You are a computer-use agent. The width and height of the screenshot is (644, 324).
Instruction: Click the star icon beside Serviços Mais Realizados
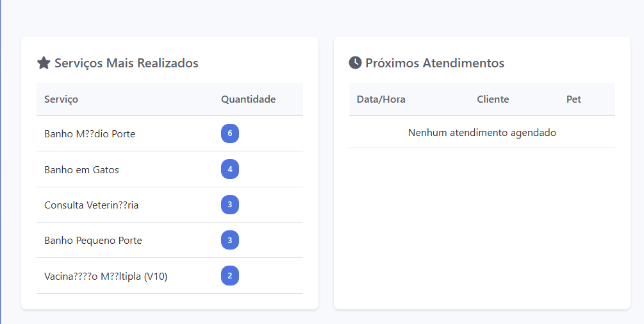click(44, 63)
